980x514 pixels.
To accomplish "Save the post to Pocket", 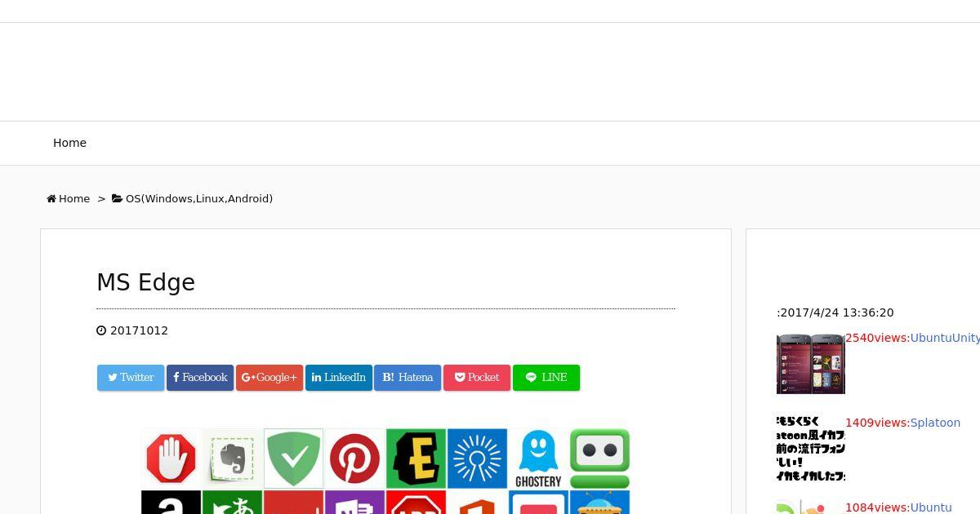I will click(x=477, y=377).
